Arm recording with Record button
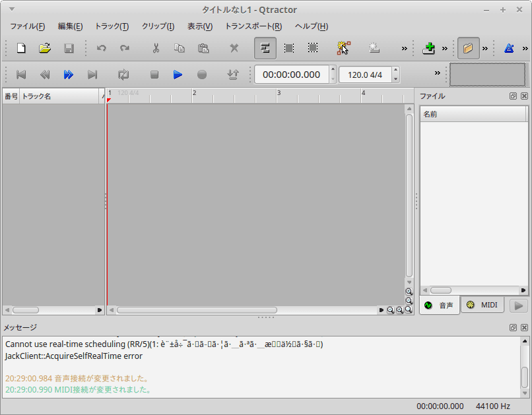The height and width of the screenshot is (415, 532). point(202,75)
